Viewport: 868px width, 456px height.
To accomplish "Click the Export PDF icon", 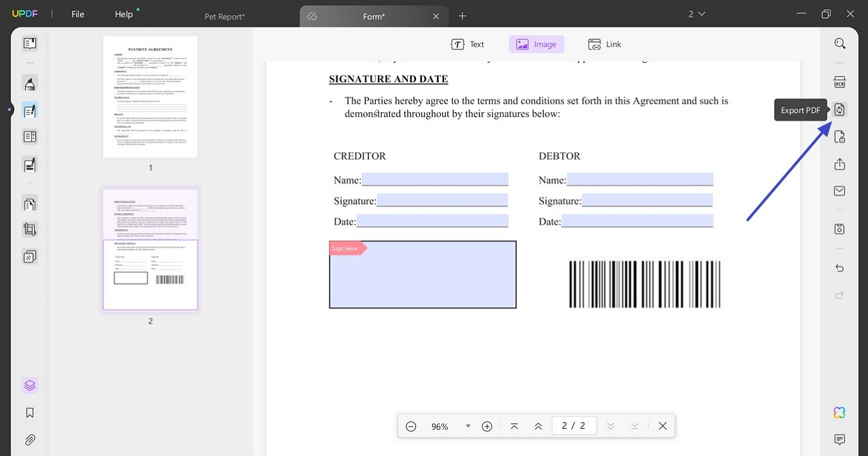I will coord(839,109).
